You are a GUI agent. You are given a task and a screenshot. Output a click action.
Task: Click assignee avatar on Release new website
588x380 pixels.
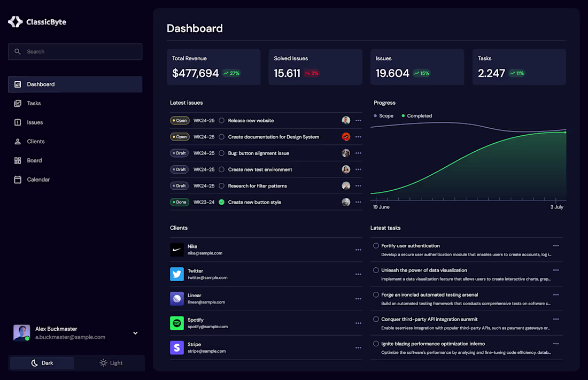click(346, 120)
